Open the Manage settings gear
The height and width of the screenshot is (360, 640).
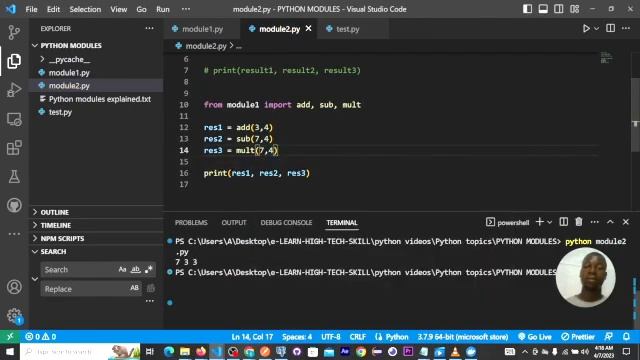(x=14, y=315)
